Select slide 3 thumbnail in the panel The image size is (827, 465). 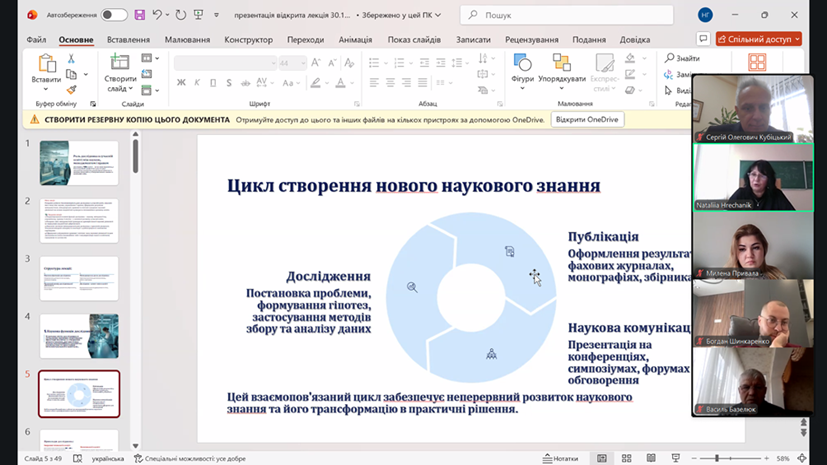79,279
